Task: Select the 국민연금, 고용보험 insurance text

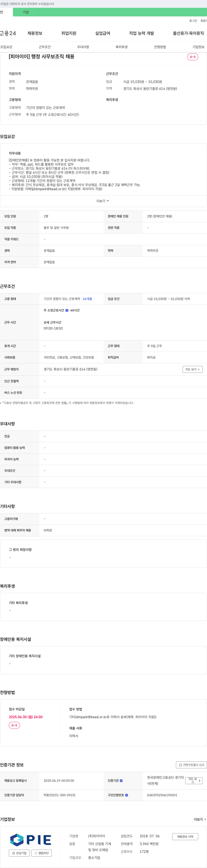Action: [x=69, y=357]
